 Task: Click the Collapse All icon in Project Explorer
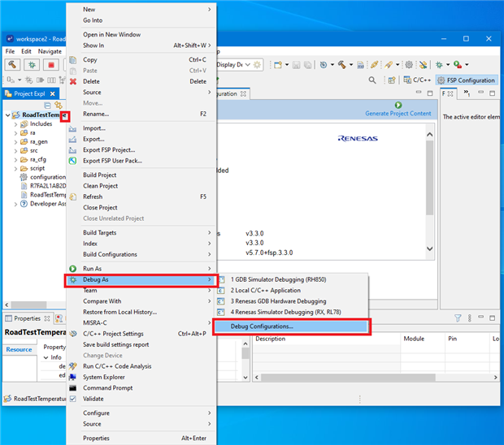tap(48, 105)
